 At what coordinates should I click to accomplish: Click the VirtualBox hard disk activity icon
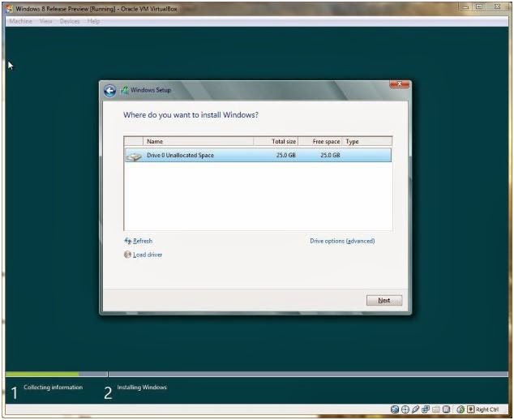[x=395, y=409]
